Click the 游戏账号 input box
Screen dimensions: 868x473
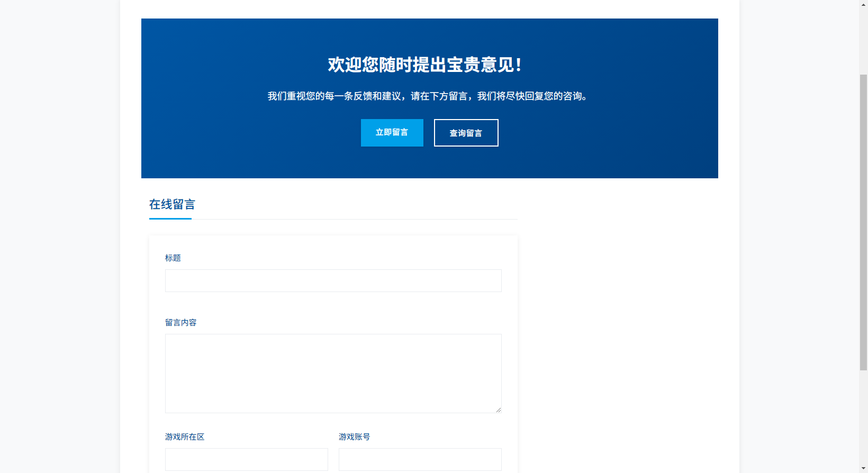(x=420, y=459)
